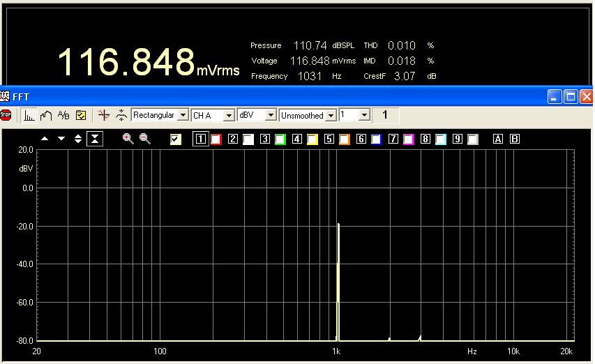Click the zoom out magnifier icon

(x=145, y=139)
